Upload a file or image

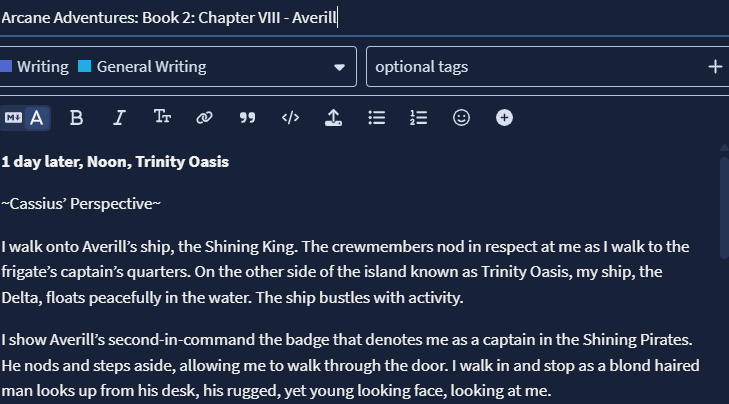(334, 118)
